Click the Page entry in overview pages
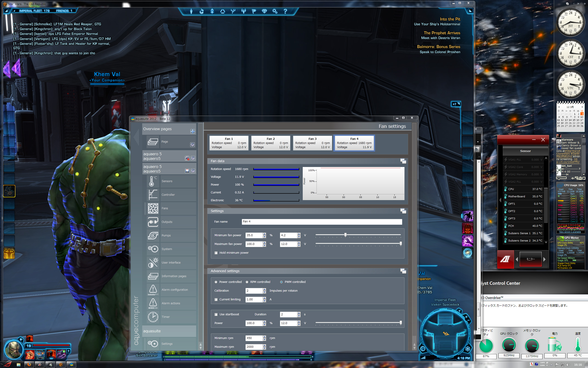 tap(171, 142)
